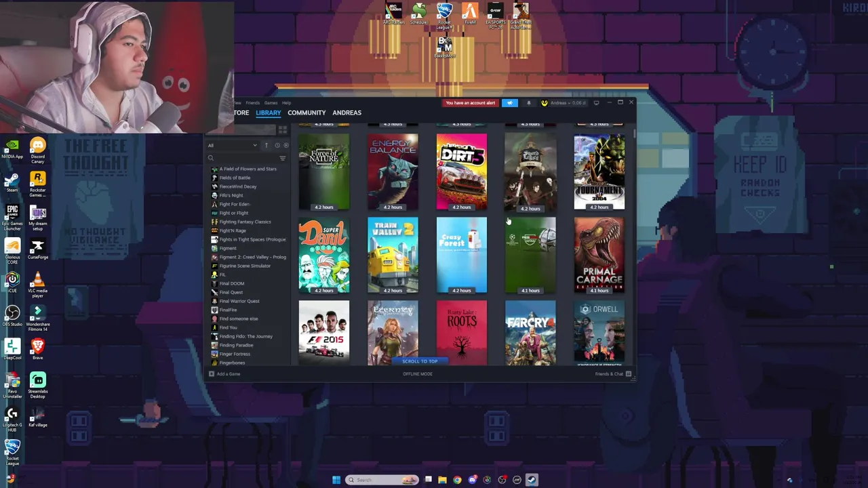Click the SCROLL TO TOP button
This screenshot has width=868, height=488.
pos(420,361)
